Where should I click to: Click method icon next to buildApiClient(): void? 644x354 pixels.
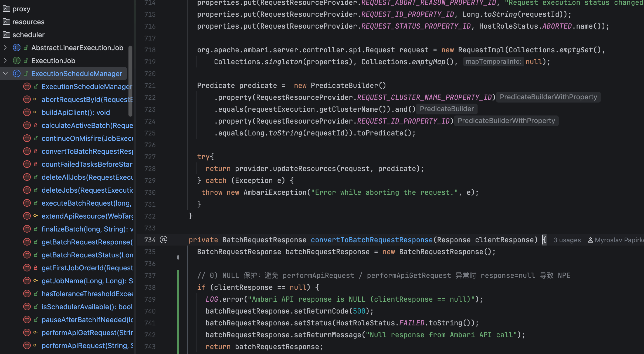27,113
